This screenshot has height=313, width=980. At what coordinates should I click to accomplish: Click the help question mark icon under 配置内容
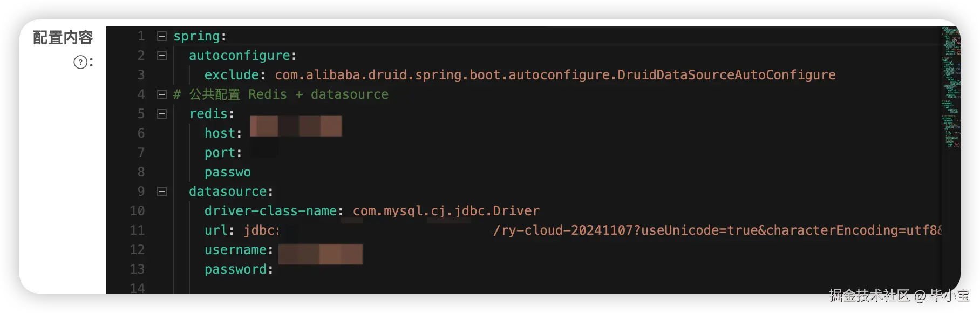pyautogui.click(x=80, y=62)
